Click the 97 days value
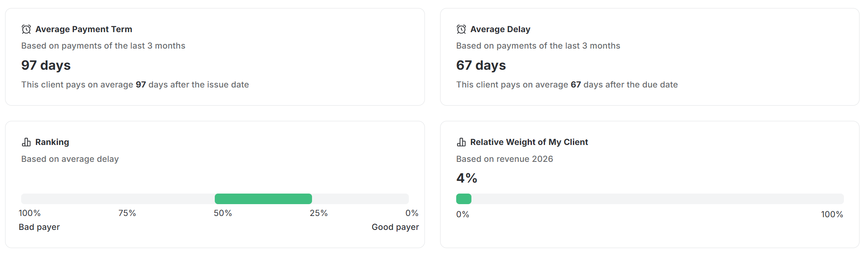Image resolution: width=868 pixels, height=254 pixels. (x=46, y=65)
